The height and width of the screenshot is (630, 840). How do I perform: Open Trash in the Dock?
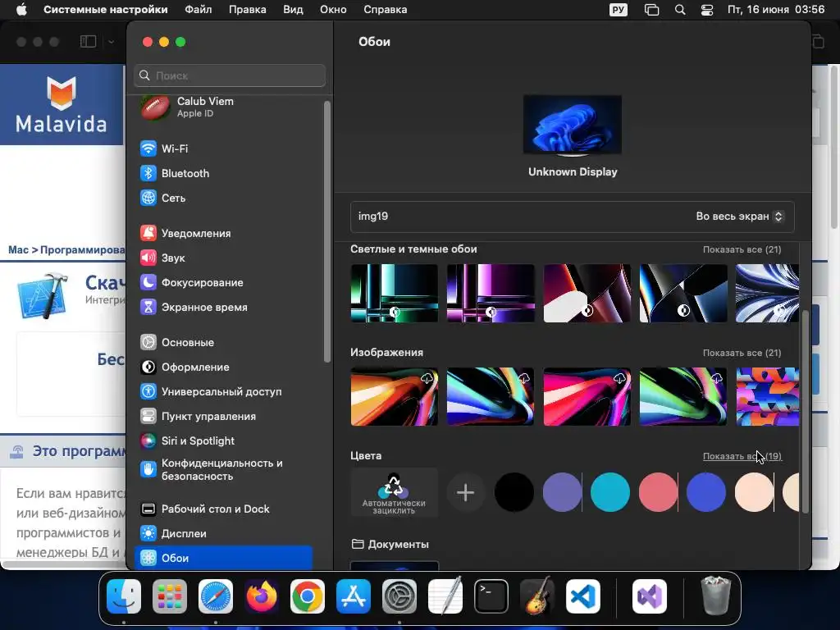715,596
